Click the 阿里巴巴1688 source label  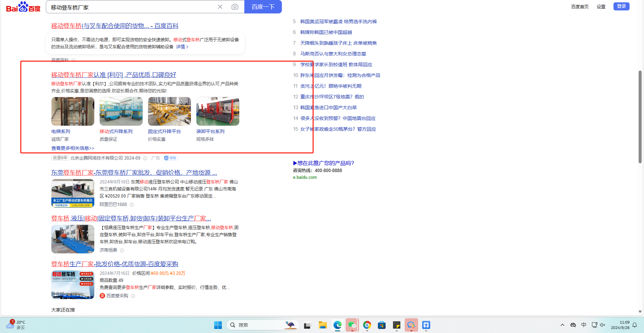(113, 204)
